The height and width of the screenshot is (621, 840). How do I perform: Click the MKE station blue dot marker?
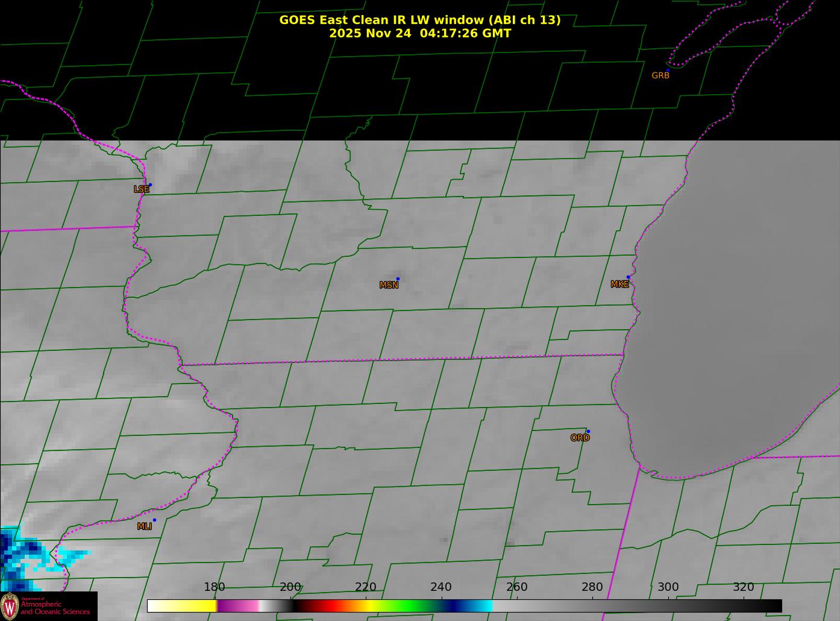click(x=628, y=277)
